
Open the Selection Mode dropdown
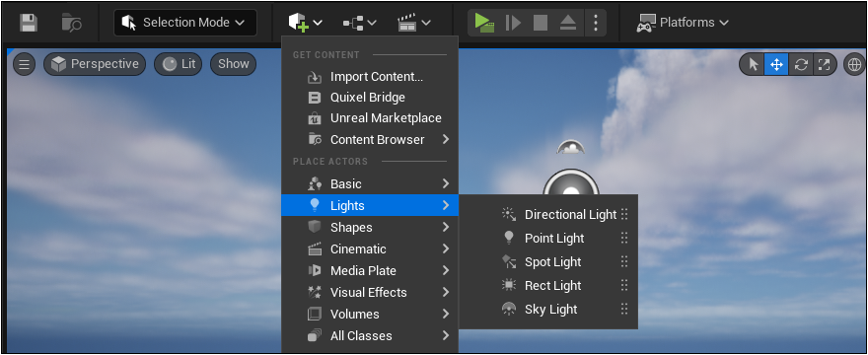pyautogui.click(x=184, y=23)
